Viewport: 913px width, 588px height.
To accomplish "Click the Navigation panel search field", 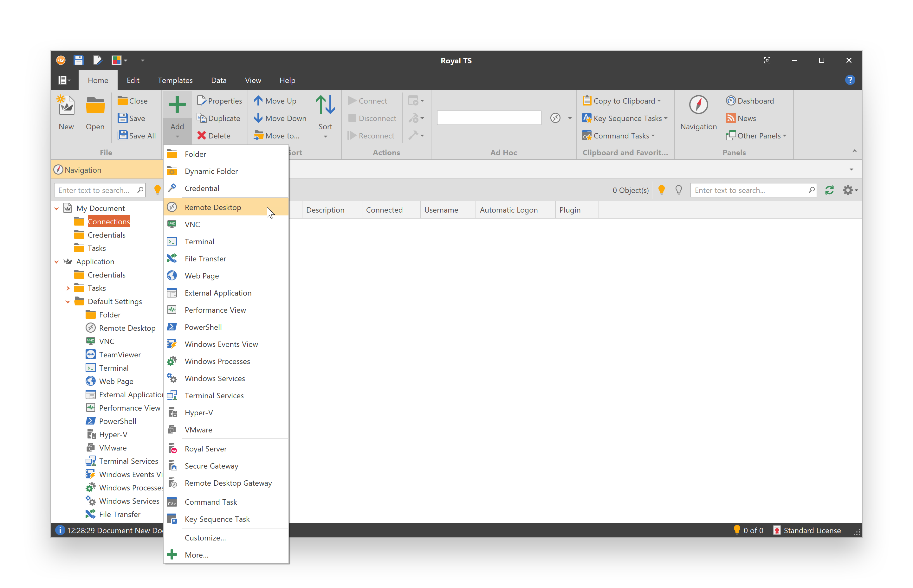I will [100, 190].
